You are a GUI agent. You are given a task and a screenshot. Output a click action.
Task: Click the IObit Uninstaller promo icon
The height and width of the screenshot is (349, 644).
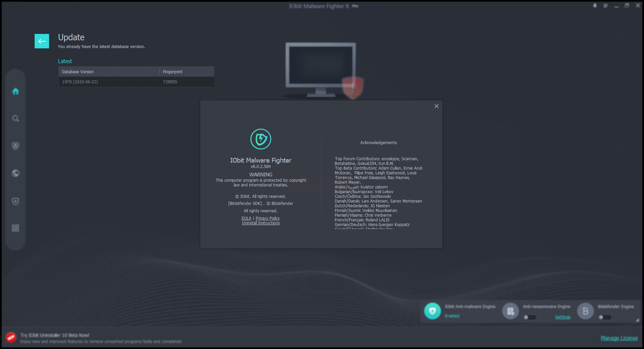tap(11, 338)
